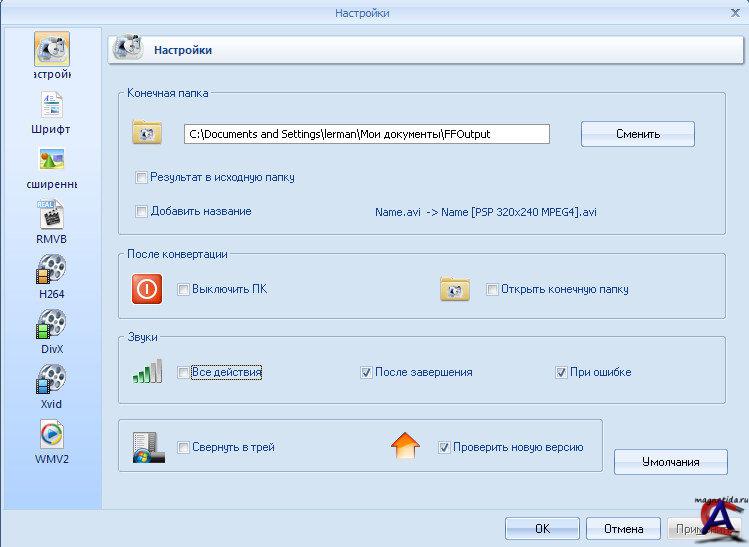Open the Настройки sidebar icon
The height and width of the screenshot is (547, 749).
51,49
